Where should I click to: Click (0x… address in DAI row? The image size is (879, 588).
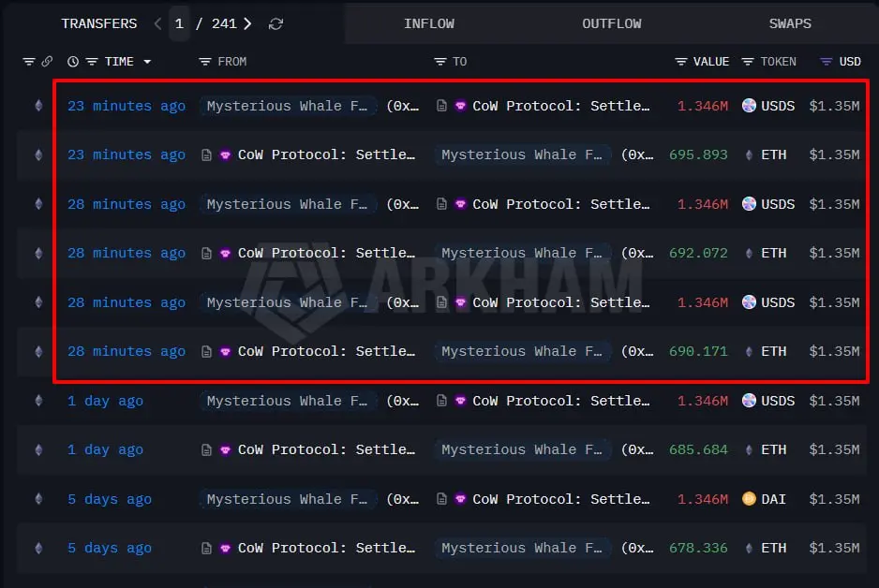point(403,499)
